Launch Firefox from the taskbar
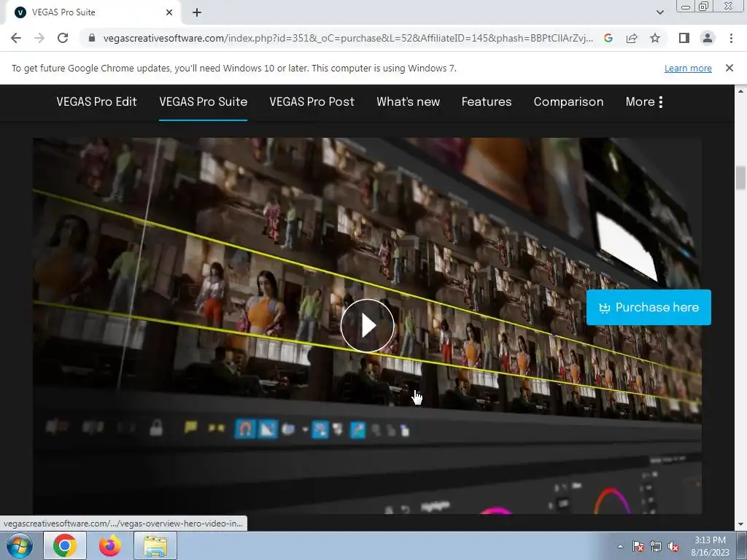Screen dimensions: 747x560 pyautogui.click(x=109, y=545)
